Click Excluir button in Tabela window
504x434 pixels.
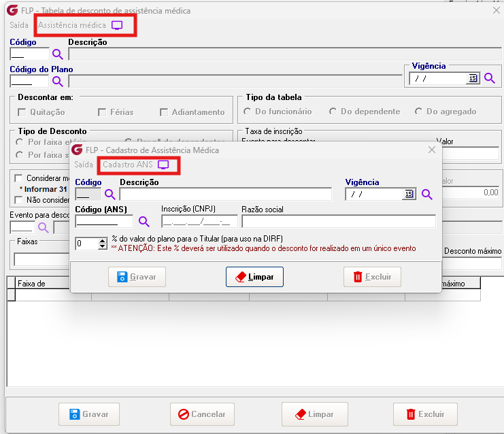(425, 414)
